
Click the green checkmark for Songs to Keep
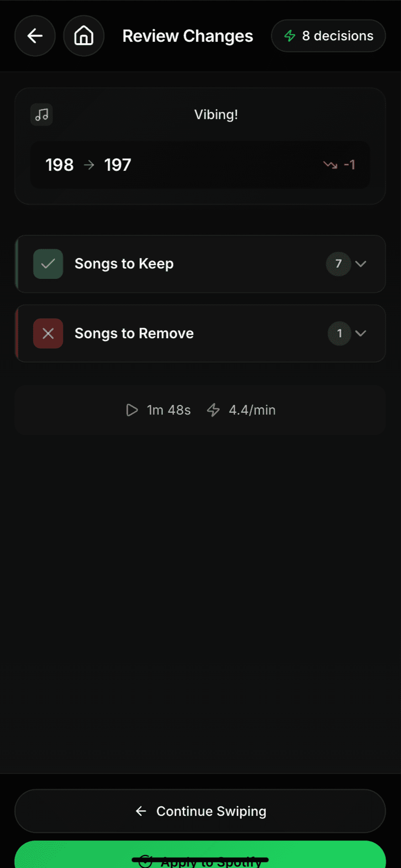[48, 264]
